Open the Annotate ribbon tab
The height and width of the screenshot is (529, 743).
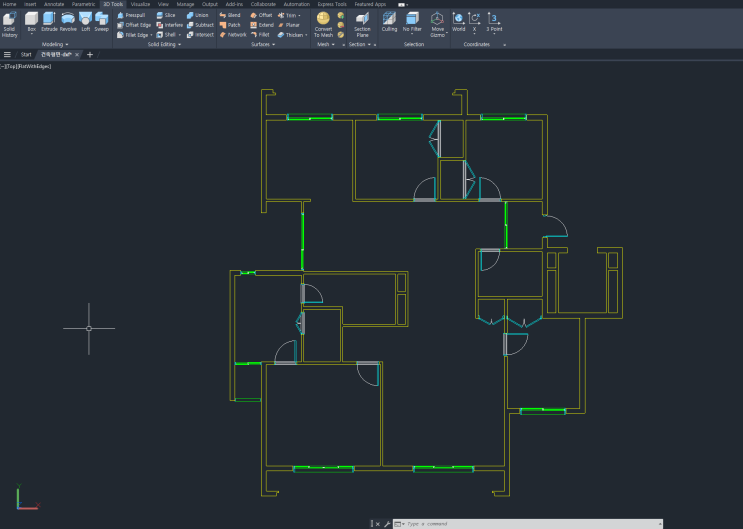point(54,4)
